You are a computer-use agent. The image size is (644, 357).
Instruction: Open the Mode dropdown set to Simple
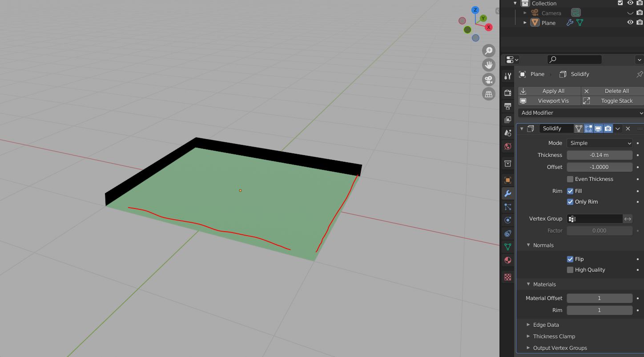click(x=600, y=143)
